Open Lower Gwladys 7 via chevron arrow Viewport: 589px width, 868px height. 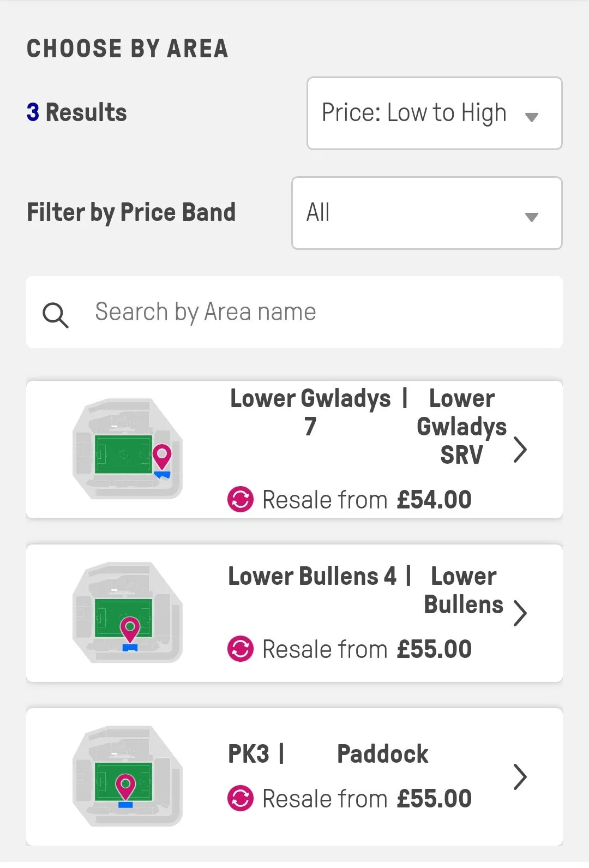click(520, 450)
